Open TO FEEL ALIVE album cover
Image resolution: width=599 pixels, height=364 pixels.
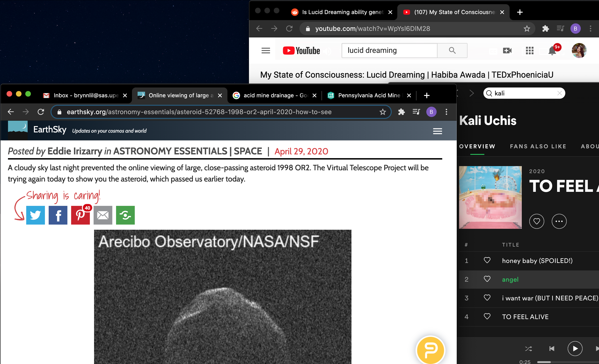point(490,197)
